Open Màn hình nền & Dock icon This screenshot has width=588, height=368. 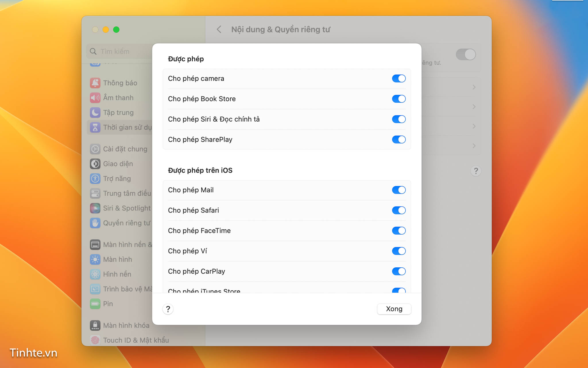(95, 245)
